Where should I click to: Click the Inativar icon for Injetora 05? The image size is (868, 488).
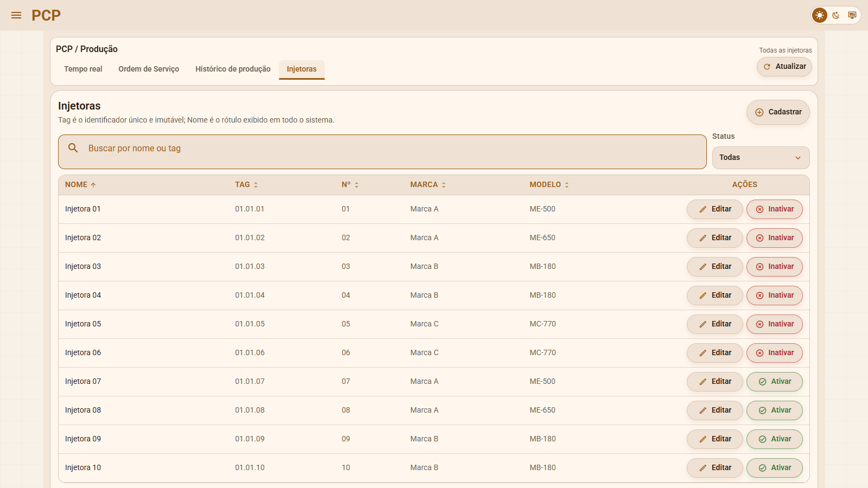point(759,324)
